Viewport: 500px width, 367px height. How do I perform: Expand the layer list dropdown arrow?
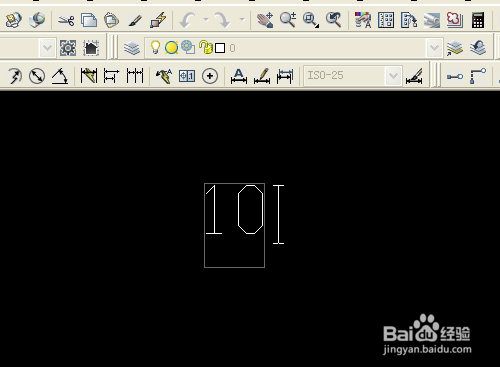click(434, 48)
